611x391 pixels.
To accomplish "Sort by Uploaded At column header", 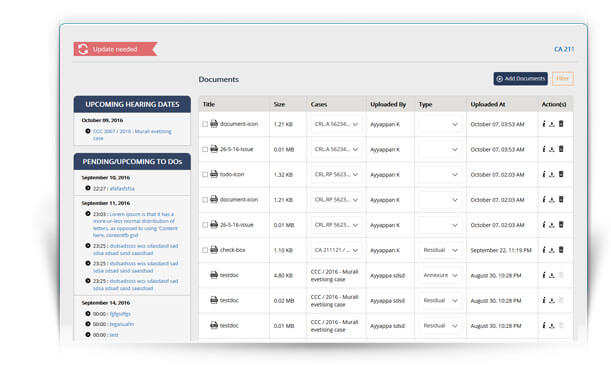I will coord(488,104).
